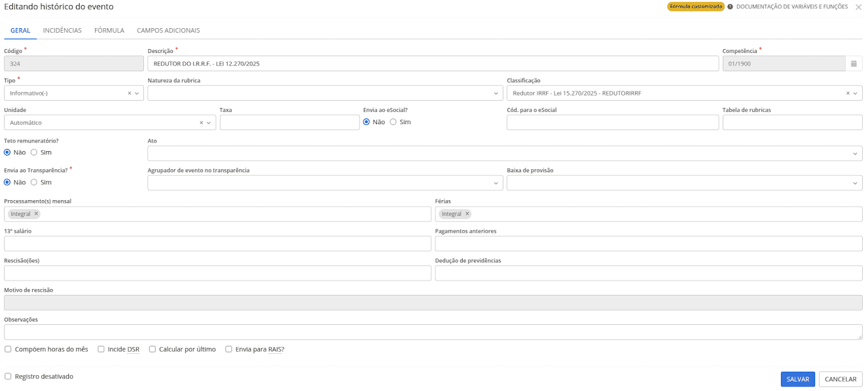Expand the Baixa de provisão dropdown
The image size is (868, 391).
(855, 183)
